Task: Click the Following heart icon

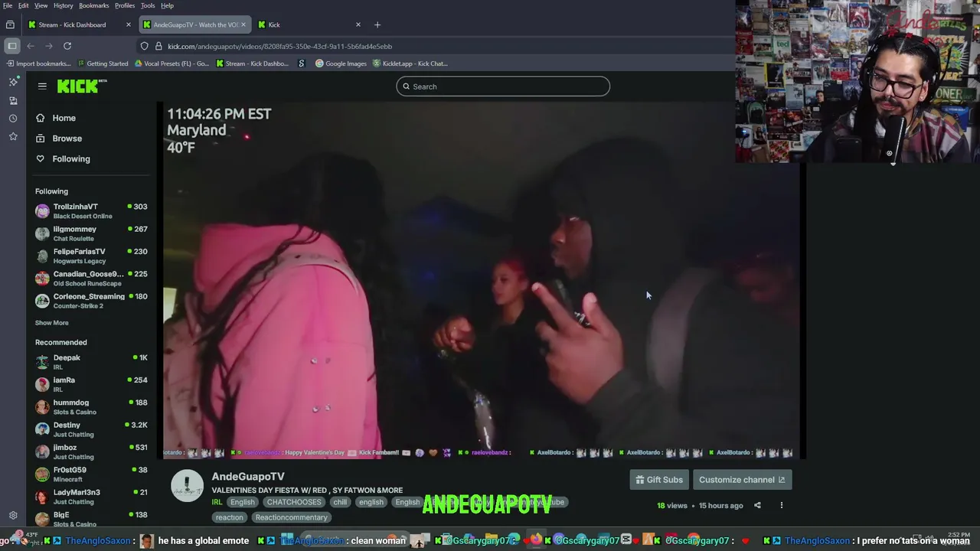Action: 40,158
